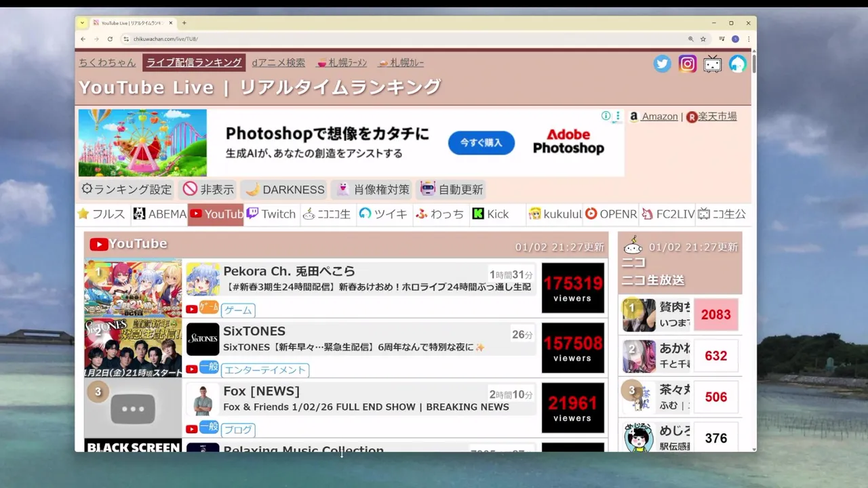Open Chrome three-dot menu
The height and width of the screenshot is (488, 868).
coord(749,39)
